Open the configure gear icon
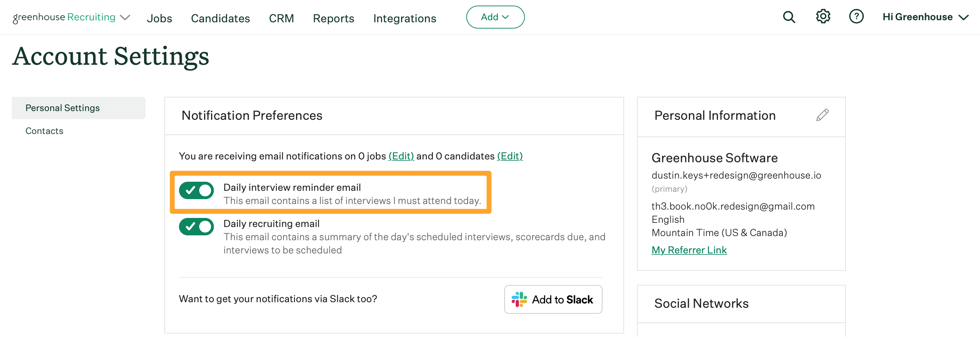 click(x=823, y=17)
